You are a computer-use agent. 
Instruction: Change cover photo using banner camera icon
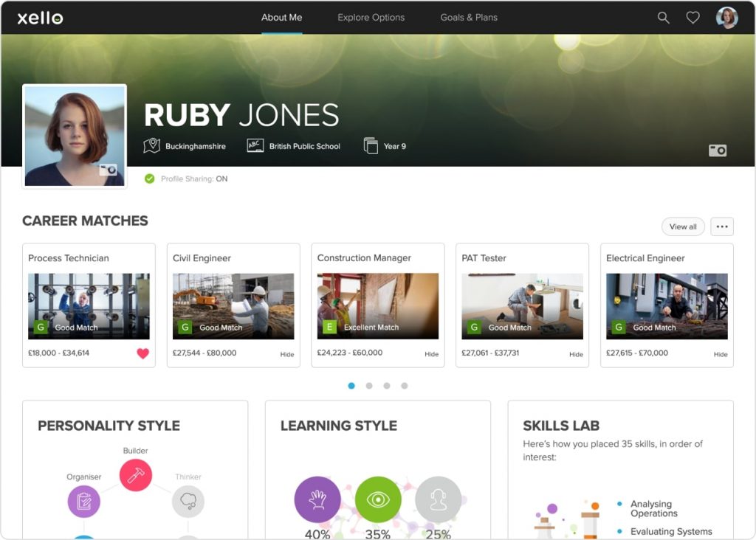coord(717,150)
